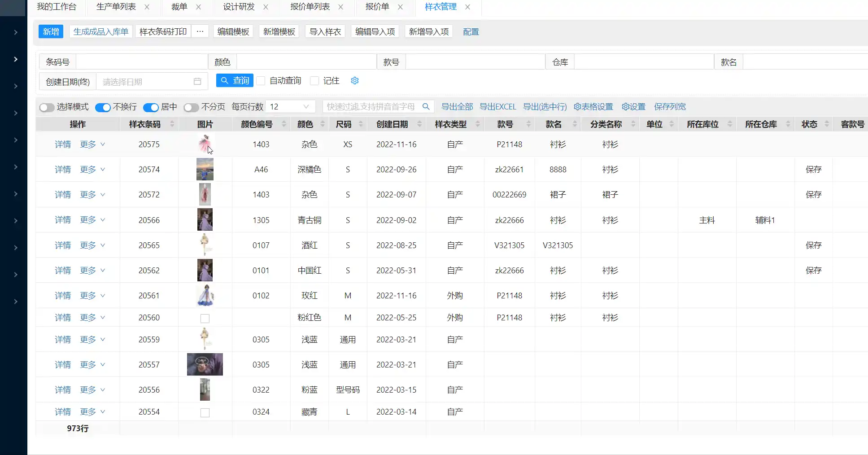This screenshot has width=868, height=455.
Task: Expand 更多 dropdown for sample 20557
Action: 92,364
